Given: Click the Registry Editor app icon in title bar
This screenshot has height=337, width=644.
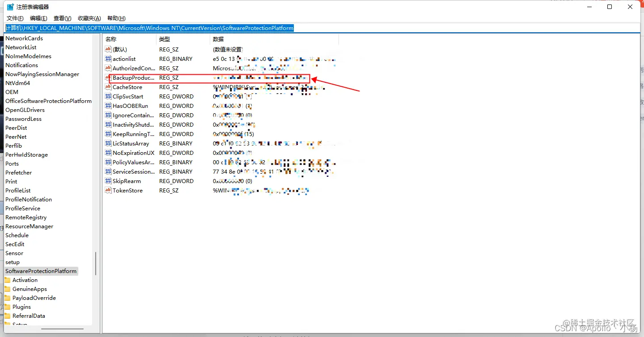Looking at the screenshot, I should (10, 7).
